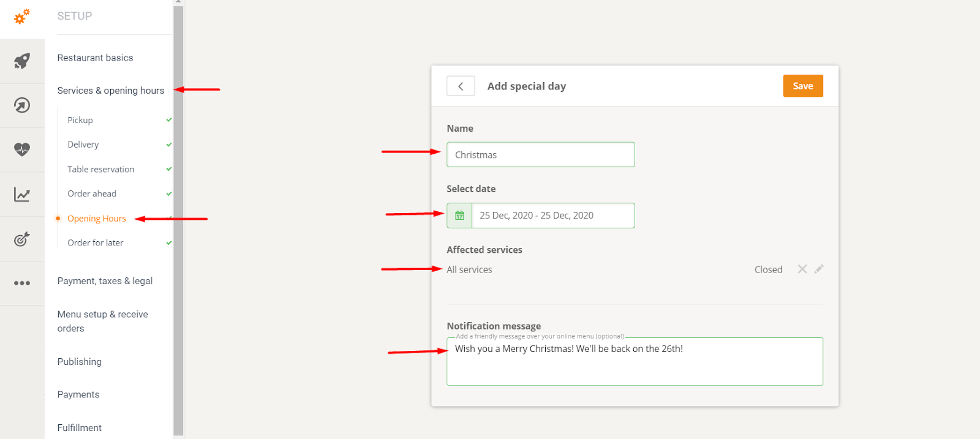The width and height of the screenshot is (980, 439).
Task: Select the circular arrow sidebar icon
Action: coord(22,105)
